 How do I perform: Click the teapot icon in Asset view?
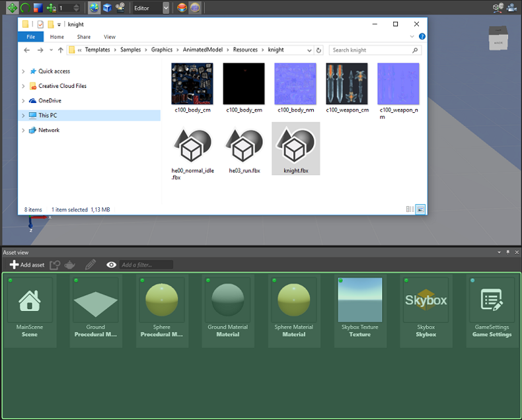[70, 265]
